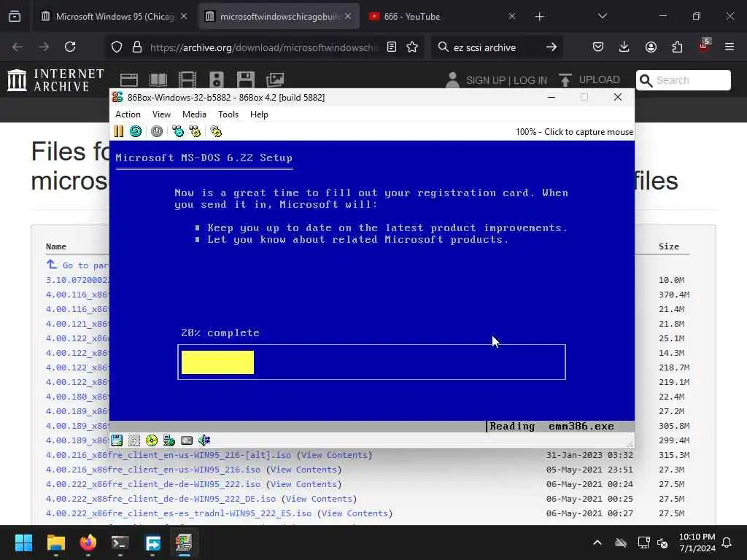
Task: Open Internet Archive web icon
Action: coord(128,79)
